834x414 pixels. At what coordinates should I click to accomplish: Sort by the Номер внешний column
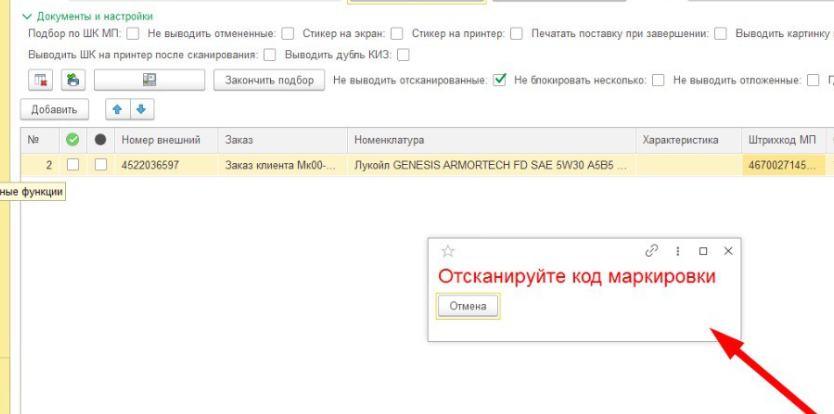[166, 140]
